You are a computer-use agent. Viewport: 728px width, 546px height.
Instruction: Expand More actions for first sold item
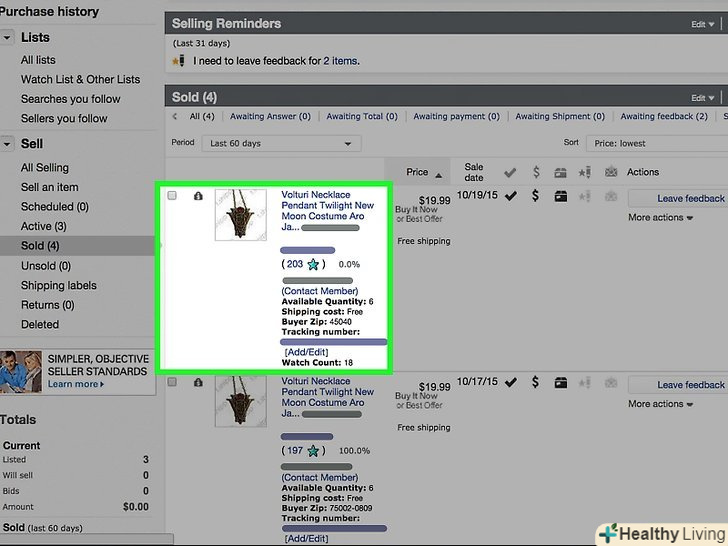(x=660, y=218)
